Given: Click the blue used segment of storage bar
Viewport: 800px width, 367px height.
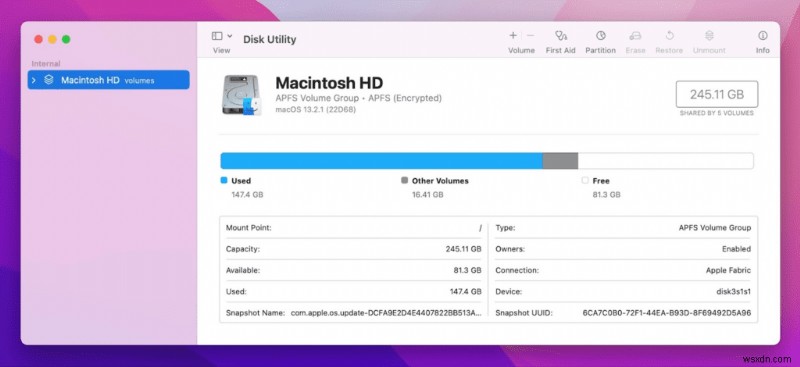Looking at the screenshot, I should coord(381,161).
